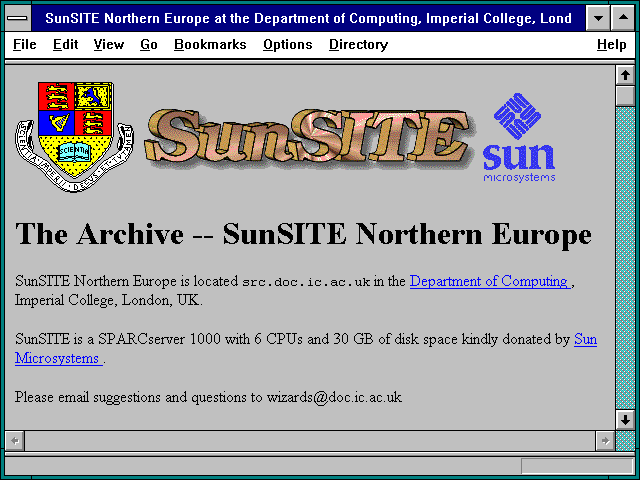This screenshot has height=480, width=640.
Task: Click the window title bar text
Action: coord(308,18)
